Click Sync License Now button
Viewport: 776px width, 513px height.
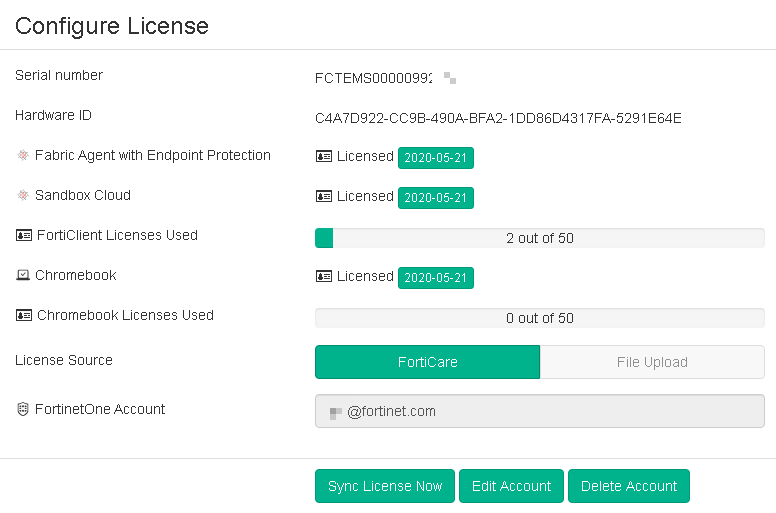tap(385, 486)
